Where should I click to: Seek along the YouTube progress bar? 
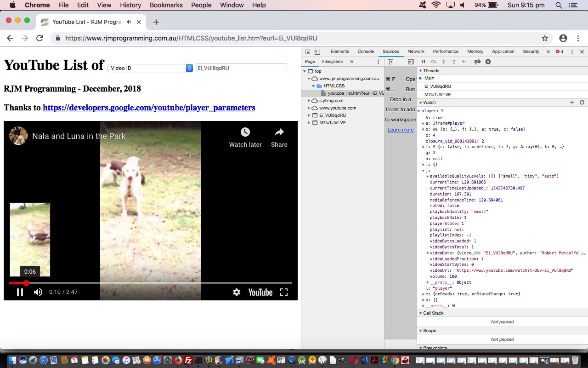click(x=151, y=283)
